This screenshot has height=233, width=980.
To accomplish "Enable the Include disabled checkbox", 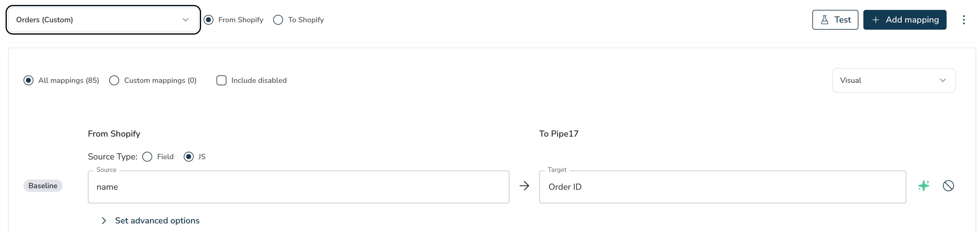I will (x=221, y=80).
